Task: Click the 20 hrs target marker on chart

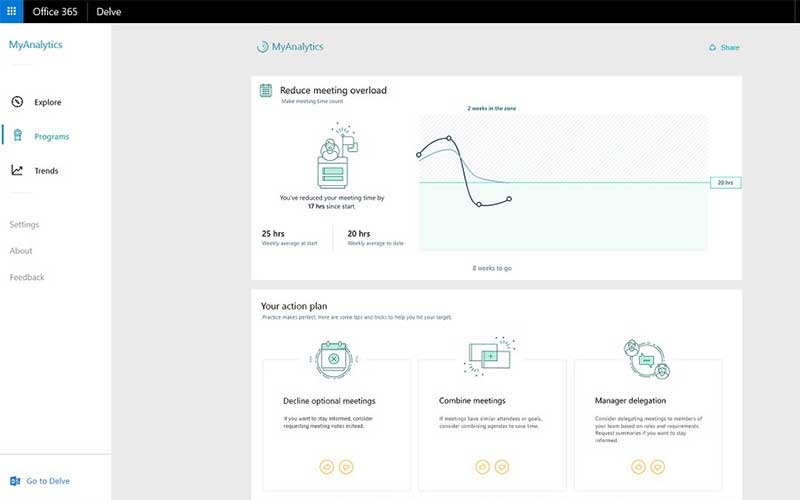Action: tap(724, 183)
